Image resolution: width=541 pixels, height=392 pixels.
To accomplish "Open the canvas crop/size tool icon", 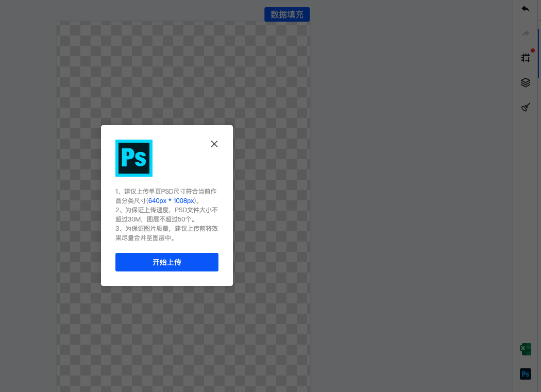I will (x=525, y=58).
